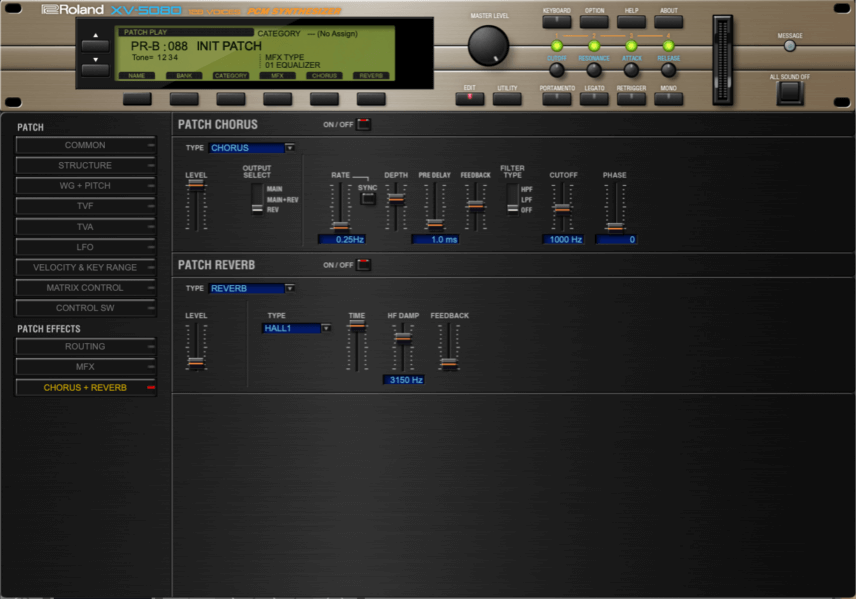Image resolution: width=856 pixels, height=599 pixels.
Task: Click the chorus Feedback slider
Action: 475,207
